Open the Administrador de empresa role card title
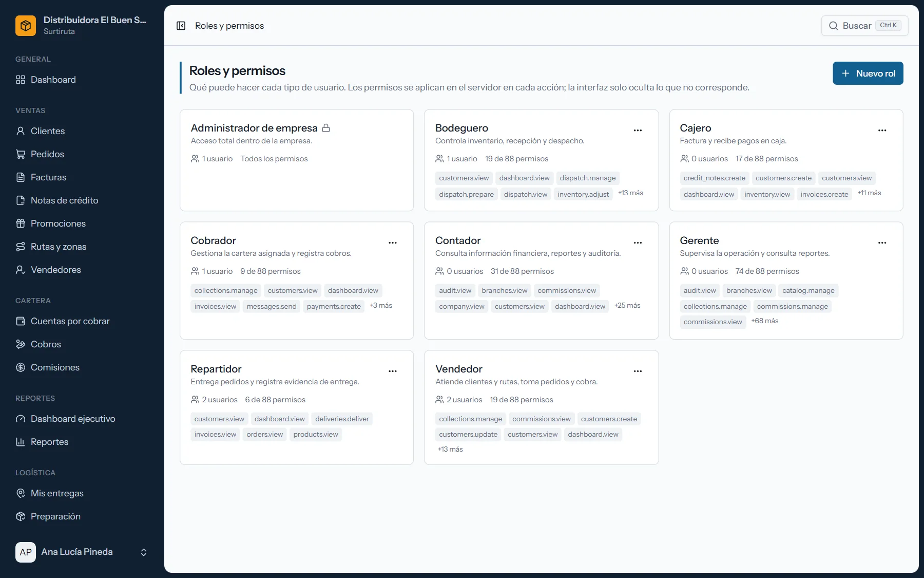 tap(254, 128)
